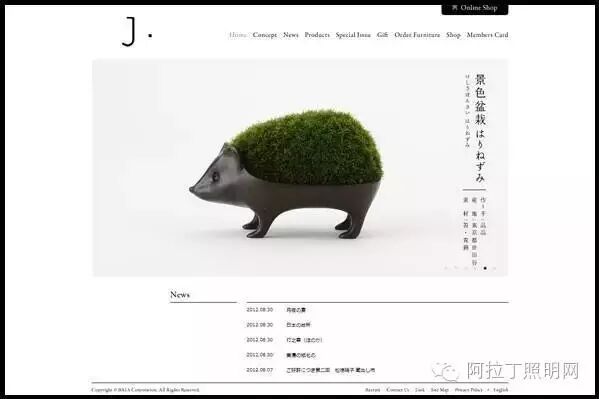Image resolution: width=599 pixels, height=399 pixels.
Task: Click the active black slideshow dot
Action: pyautogui.click(x=485, y=268)
